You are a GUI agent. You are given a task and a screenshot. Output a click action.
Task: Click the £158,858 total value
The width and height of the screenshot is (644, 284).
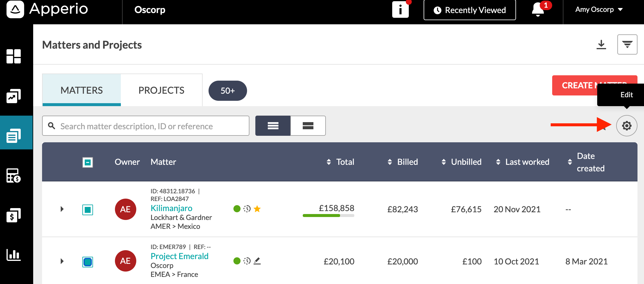coord(337,208)
